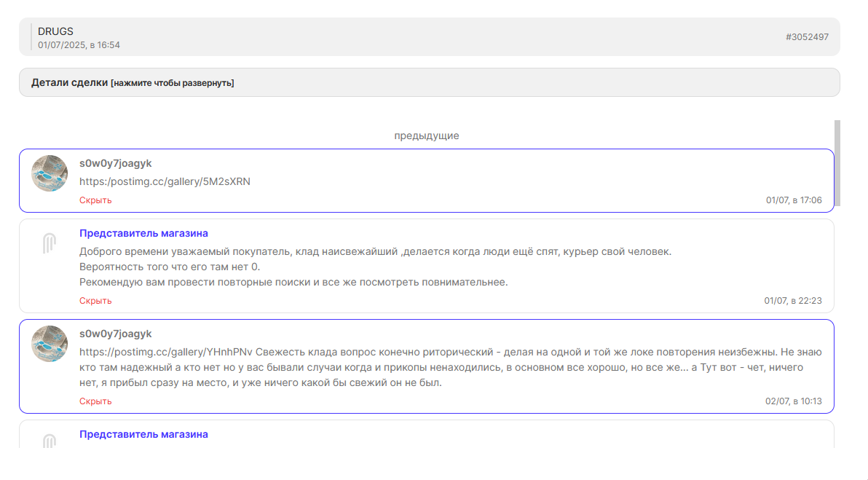Click username s0w0y7joagyk in the 10:13 message
Screen dimensions: 868x480
coord(115,334)
